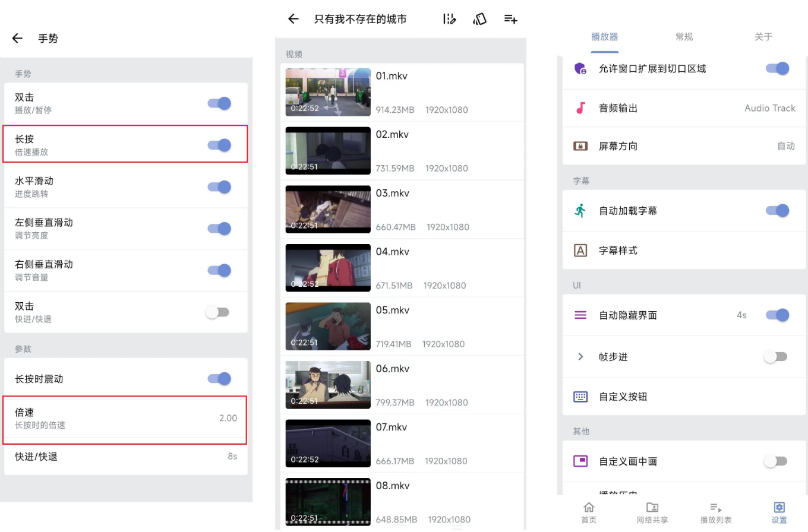Switch to the 常规 tab
The width and height of the screenshot is (808, 532).
(x=684, y=36)
